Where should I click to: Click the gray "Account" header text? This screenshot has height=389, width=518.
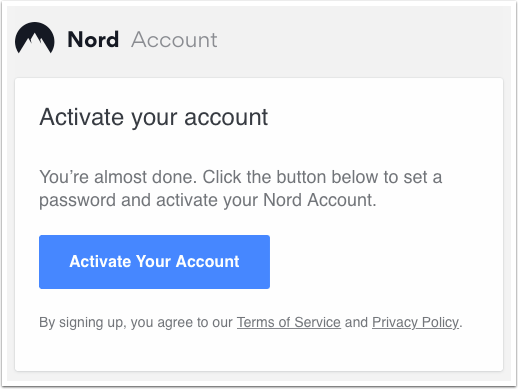[174, 40]
